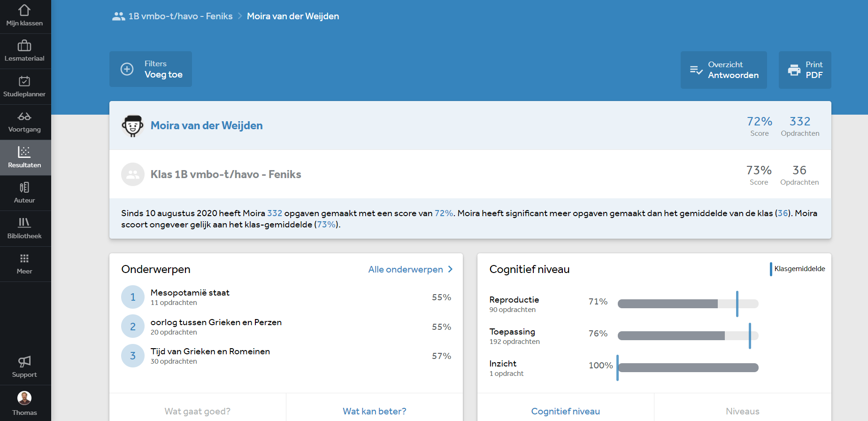
Task: Open Alle onderwerpen link
Action: point(406,269)
